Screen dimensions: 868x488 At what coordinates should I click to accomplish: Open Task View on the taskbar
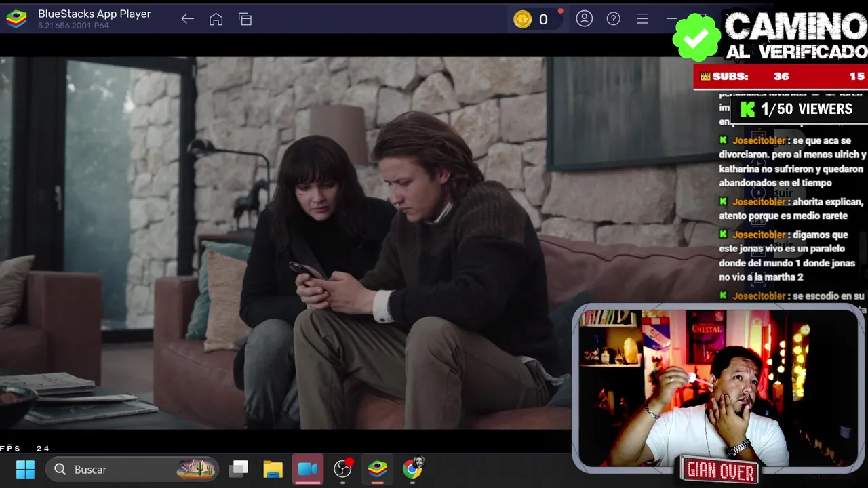(238, 469)
